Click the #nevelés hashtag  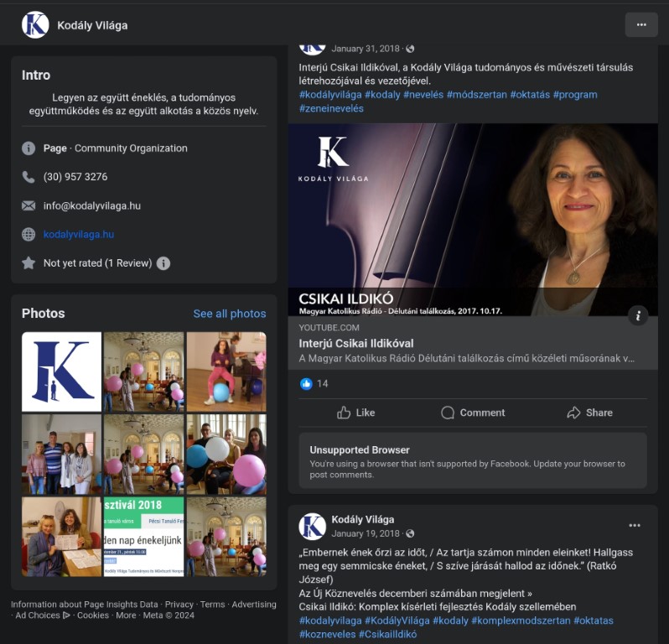tap(423, 95)
